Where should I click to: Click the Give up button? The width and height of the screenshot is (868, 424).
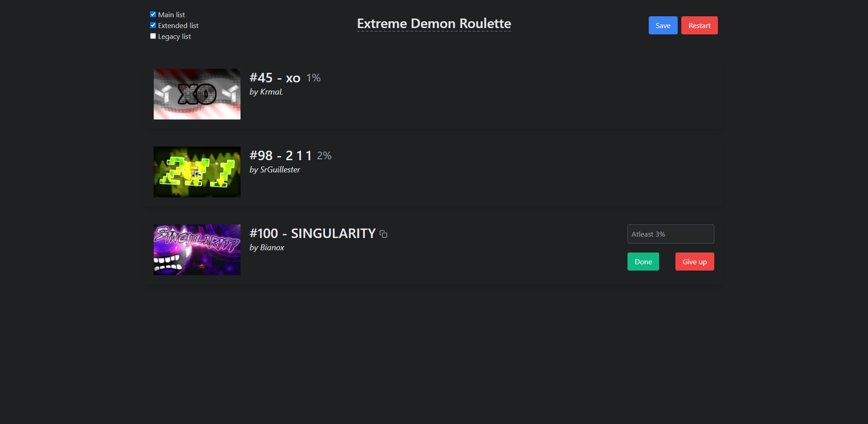pos(694,262)
